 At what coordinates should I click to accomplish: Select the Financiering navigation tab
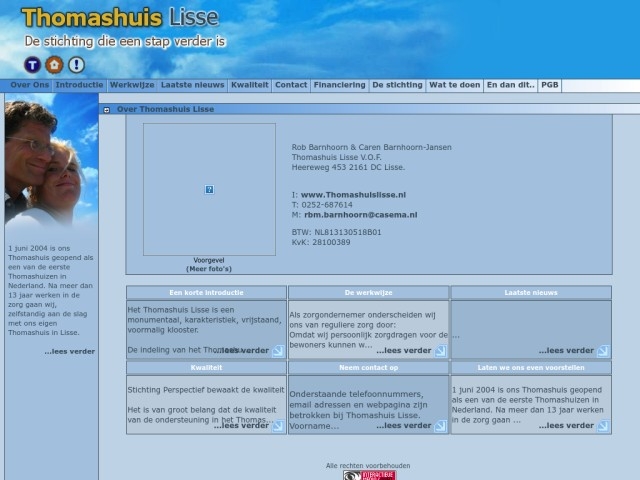pyautogui.click(x=339, y=86)
